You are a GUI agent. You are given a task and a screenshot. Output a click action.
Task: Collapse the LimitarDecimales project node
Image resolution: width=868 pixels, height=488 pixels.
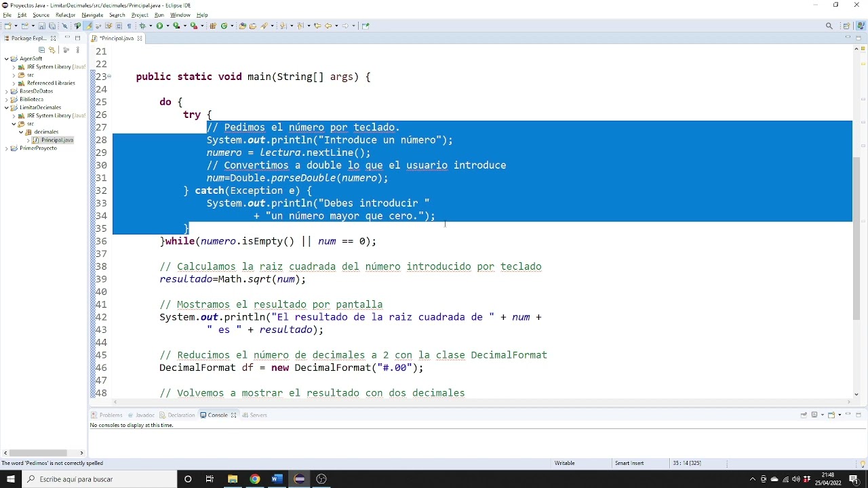click(6, 108)
